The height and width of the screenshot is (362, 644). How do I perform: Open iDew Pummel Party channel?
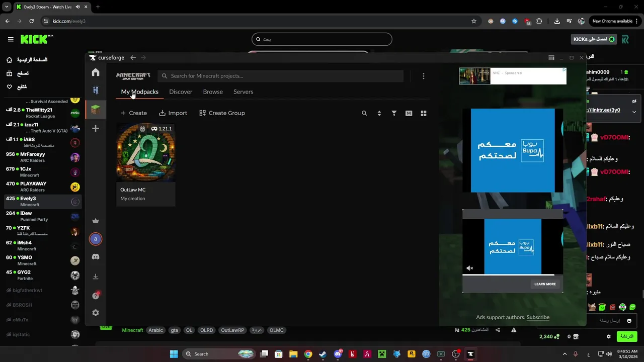pos(43,216)
